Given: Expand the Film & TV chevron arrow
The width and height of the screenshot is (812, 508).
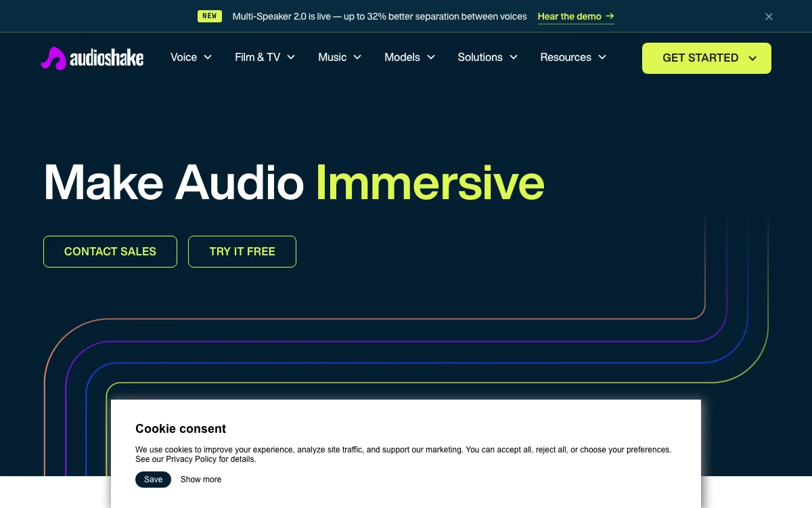Looking at the screenshot, I should tap(291, 58).
